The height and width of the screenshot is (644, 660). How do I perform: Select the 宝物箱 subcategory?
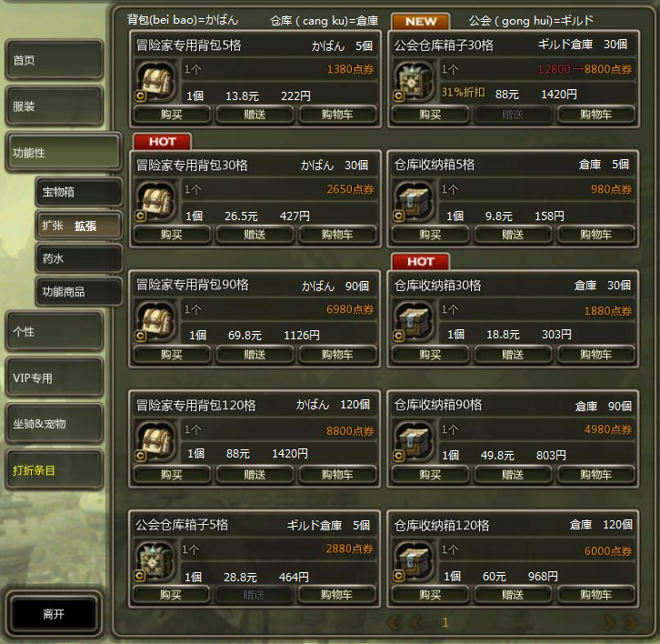pos(79,192)
